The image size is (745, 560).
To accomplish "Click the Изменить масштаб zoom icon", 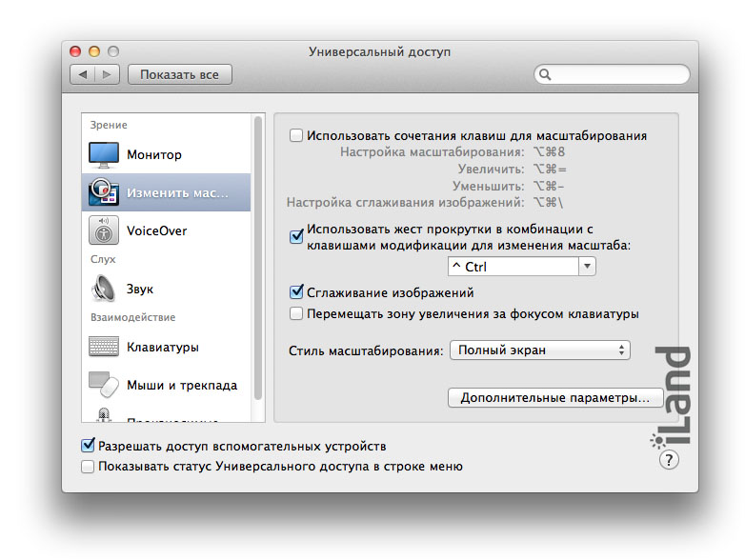I will pyautogui.click(x=103, y=192).
